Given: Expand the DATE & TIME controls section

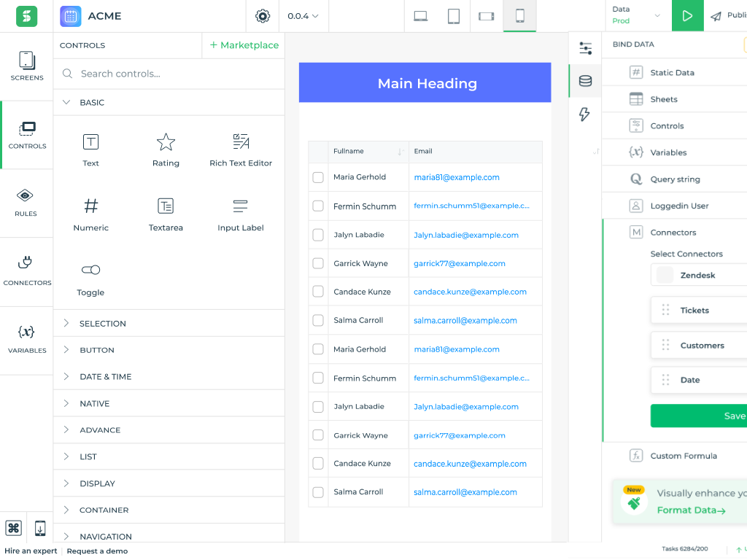Looking at the screenshot, I should (x=105, y=377).
